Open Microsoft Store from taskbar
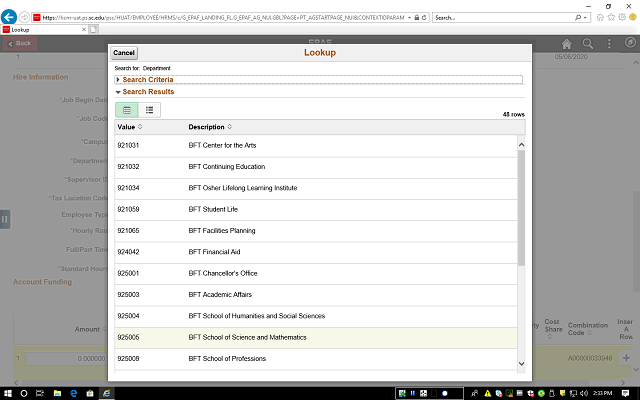 [x=90, y=393]
